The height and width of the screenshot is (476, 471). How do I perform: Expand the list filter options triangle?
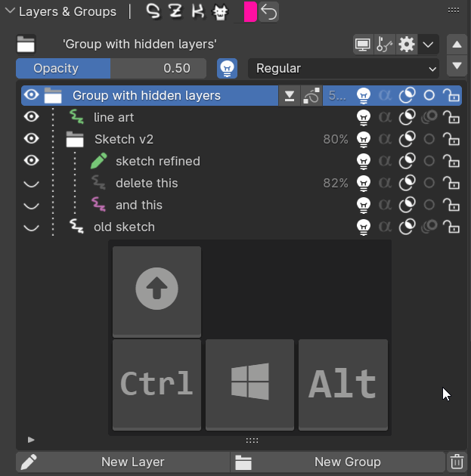click(x=31, y=440)
